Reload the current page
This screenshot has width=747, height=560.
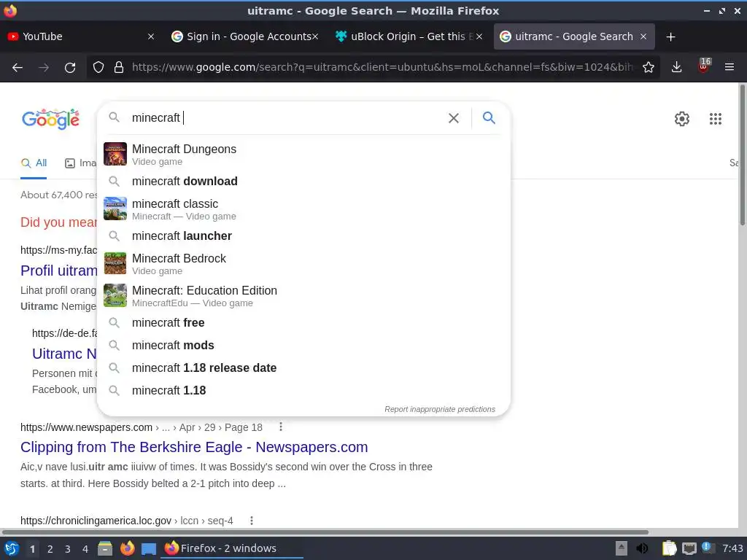(x=70, y=67)
